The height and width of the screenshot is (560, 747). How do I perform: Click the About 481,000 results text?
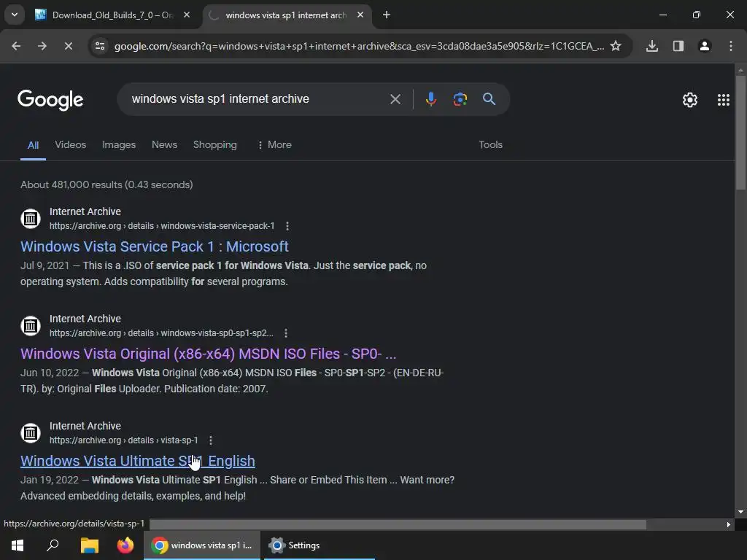coord(107,184)
